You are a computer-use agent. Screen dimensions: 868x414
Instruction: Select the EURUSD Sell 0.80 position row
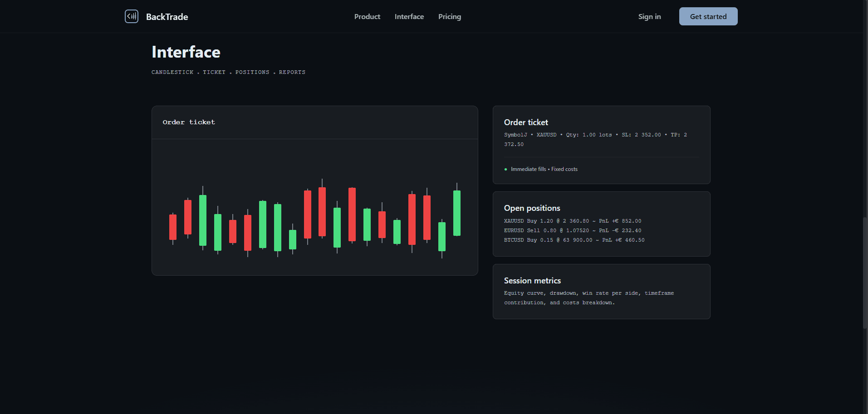pyautogui.click(x=572, y=231)
